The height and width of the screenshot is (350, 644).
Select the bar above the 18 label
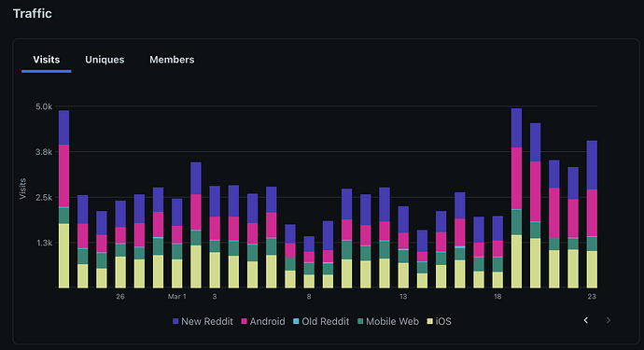pos(497,252)
